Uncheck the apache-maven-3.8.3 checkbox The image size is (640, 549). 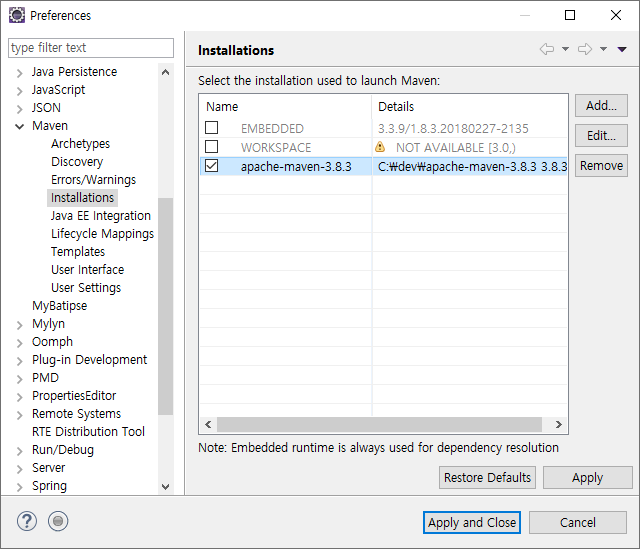(211, 166)
